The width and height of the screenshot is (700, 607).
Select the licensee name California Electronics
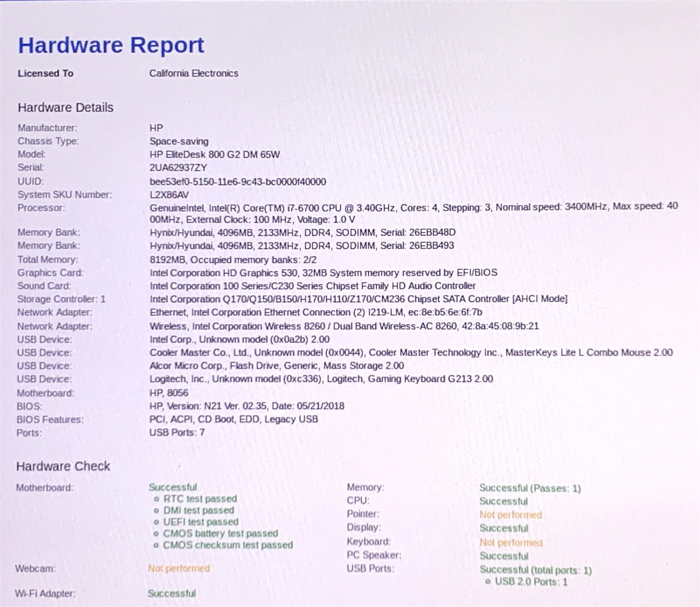[194, 73]
